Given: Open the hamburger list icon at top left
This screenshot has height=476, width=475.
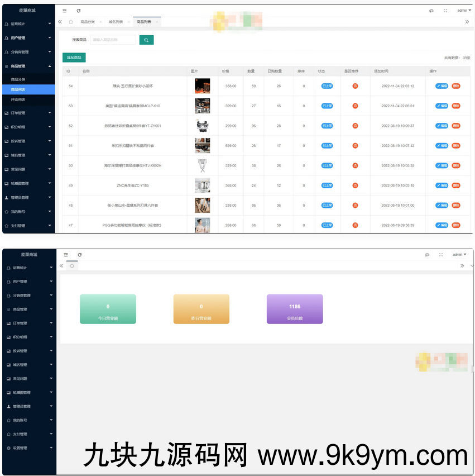Looking at the screenshot, I should pos(65,10).
